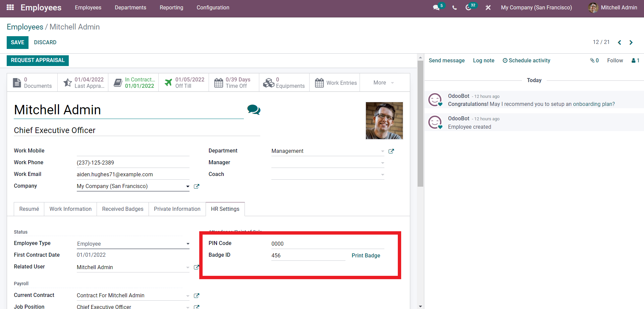This screenshot has width=644, height=309.
Task: Open the Employees top menu
Action: [88, 7]
